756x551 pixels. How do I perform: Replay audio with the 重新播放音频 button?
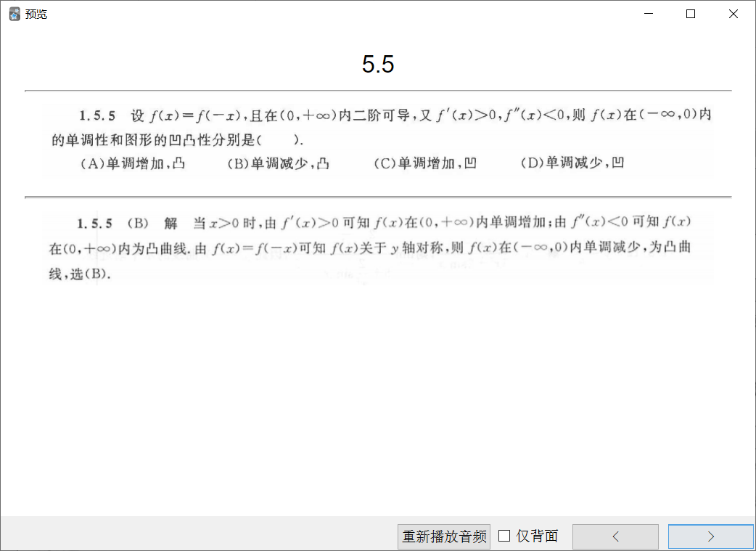coord(444,536)
